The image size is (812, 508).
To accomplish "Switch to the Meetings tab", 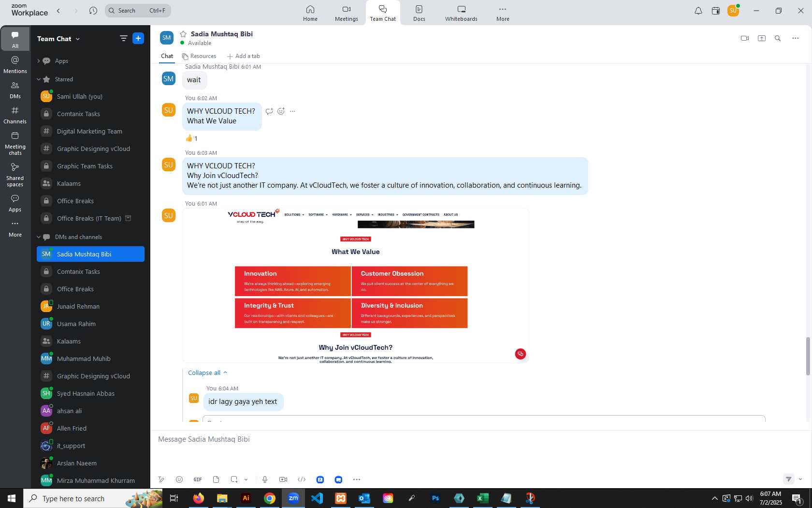I will point(347,13).
